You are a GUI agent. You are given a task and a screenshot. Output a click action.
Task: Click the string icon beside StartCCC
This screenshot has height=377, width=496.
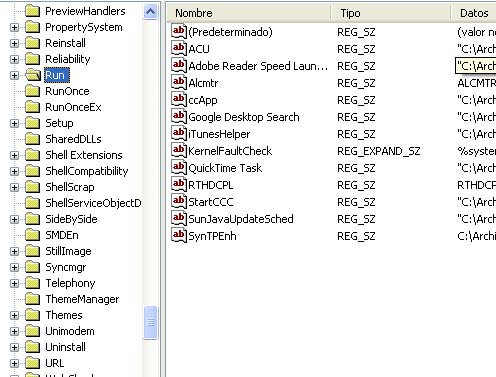179,202
